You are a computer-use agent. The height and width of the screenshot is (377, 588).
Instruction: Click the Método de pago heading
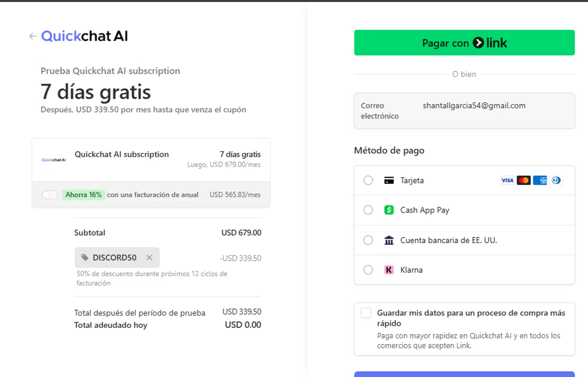389,151
